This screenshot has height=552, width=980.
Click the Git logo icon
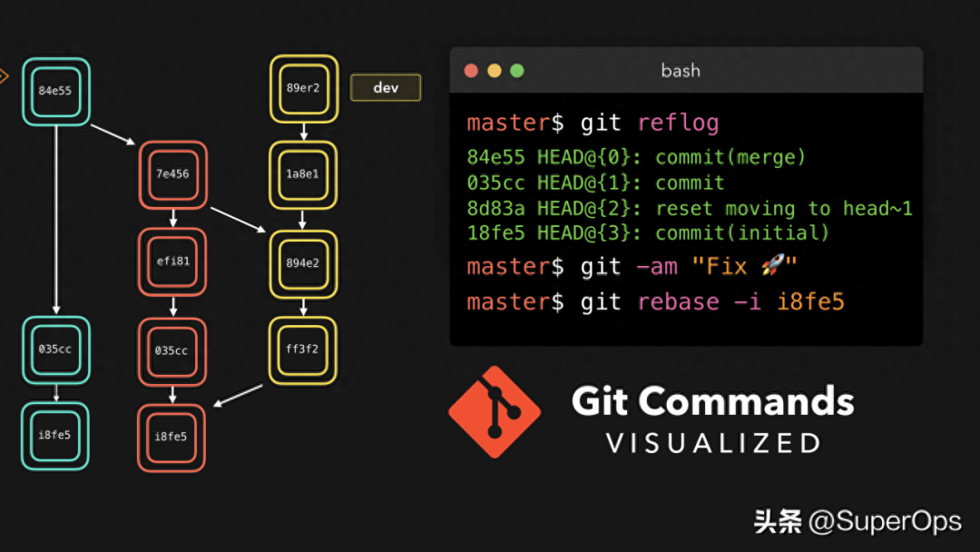coord(495,412)
